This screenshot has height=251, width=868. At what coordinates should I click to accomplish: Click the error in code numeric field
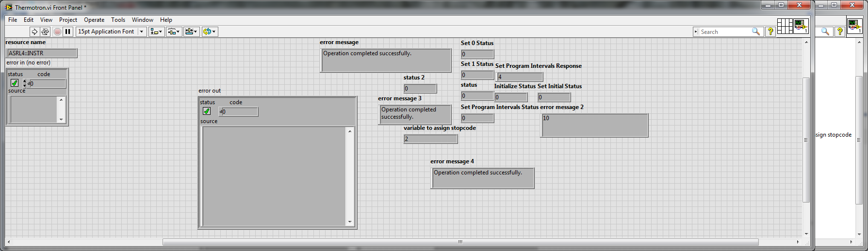47,84
